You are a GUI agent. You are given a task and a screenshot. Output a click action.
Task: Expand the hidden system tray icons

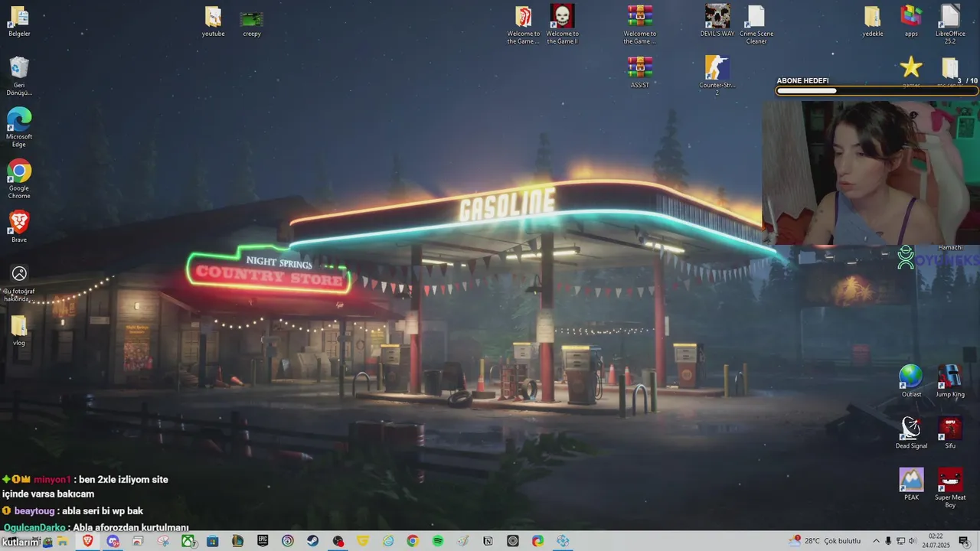(x=876, y=541)
